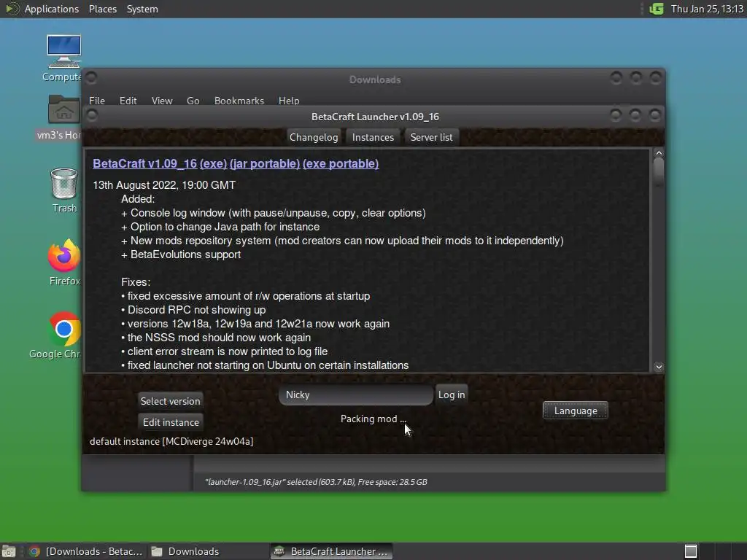Click 'fixed launcher not starting on Ubuntu' line
Image resolution: width=747 pixels, height=560 pixels.
point(265,365)
